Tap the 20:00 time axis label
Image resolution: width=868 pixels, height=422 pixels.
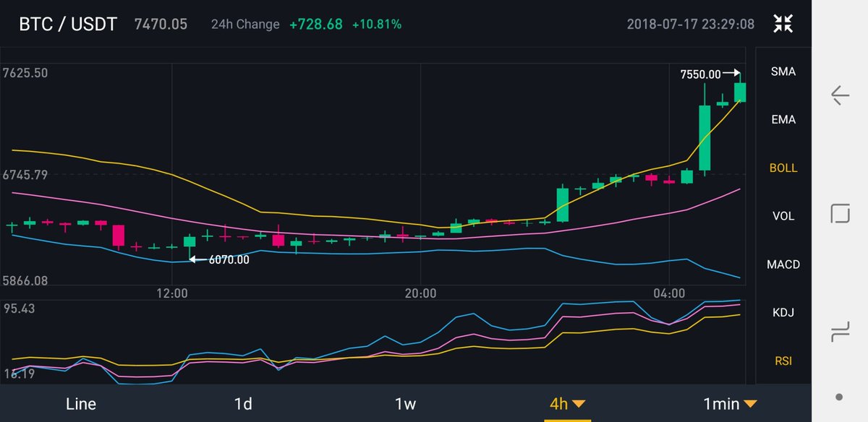coord(420,293)
